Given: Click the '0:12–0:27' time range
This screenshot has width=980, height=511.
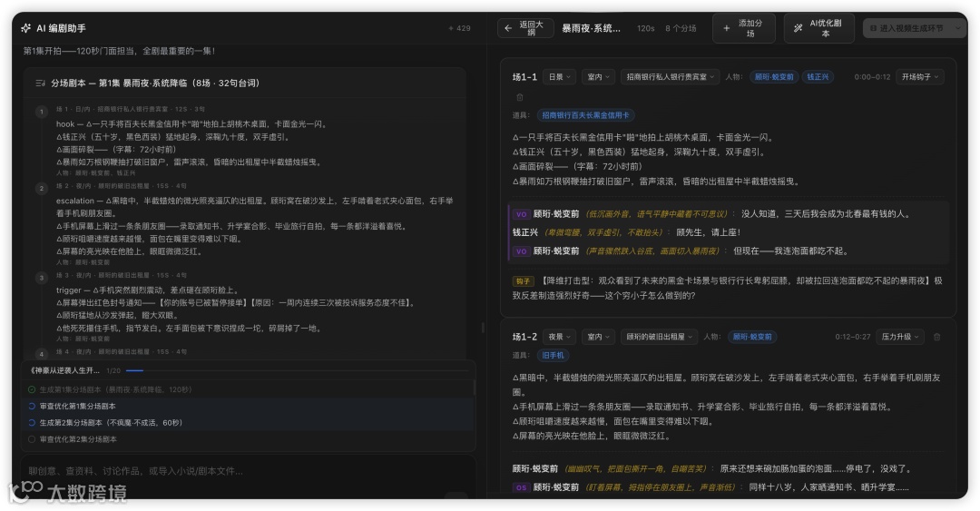Looking at the screenshot, I should 852,337.
